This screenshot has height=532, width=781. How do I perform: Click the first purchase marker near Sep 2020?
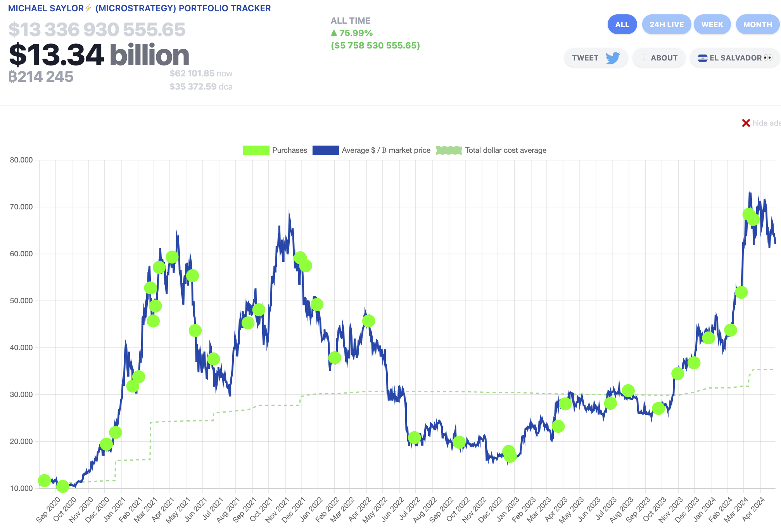pos(44,480)
